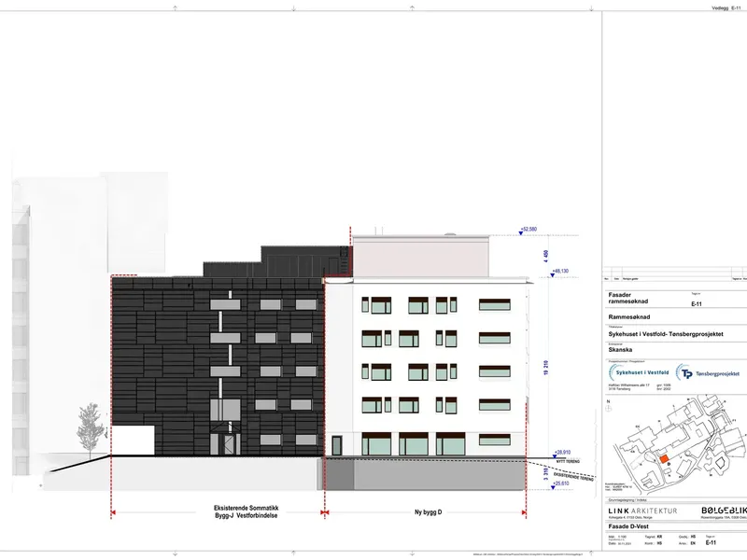Click the Eksisterende Sommatikk Bygg-J Vestforbindelse label

[x=246, y=511]
